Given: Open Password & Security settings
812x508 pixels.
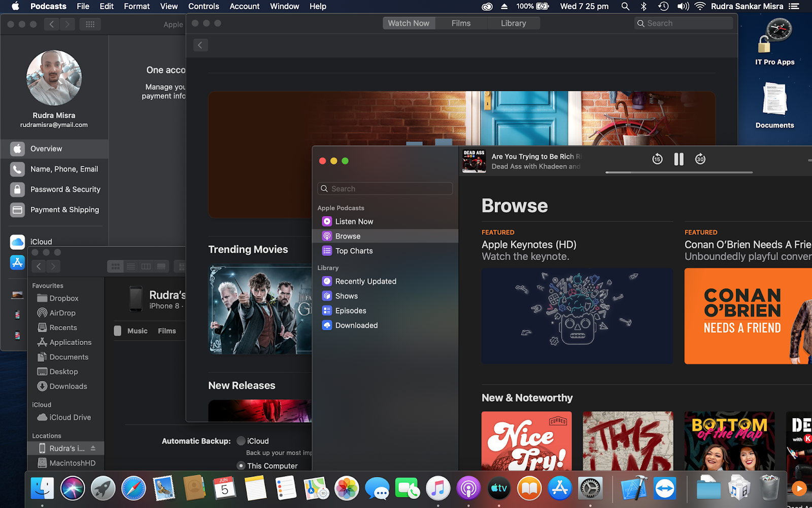Looking at the screenshot, I should click(54, 189).
